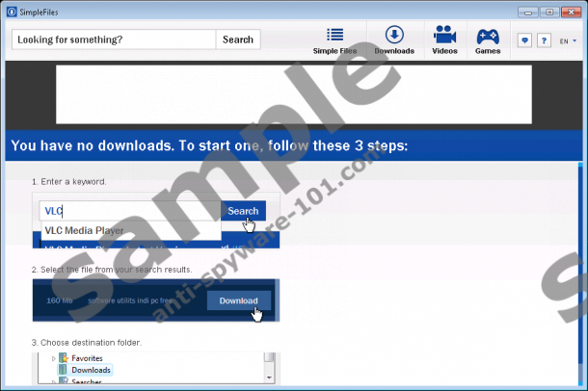Click the keyword field containing VLC
588x391 pixels.
(129, 211)
